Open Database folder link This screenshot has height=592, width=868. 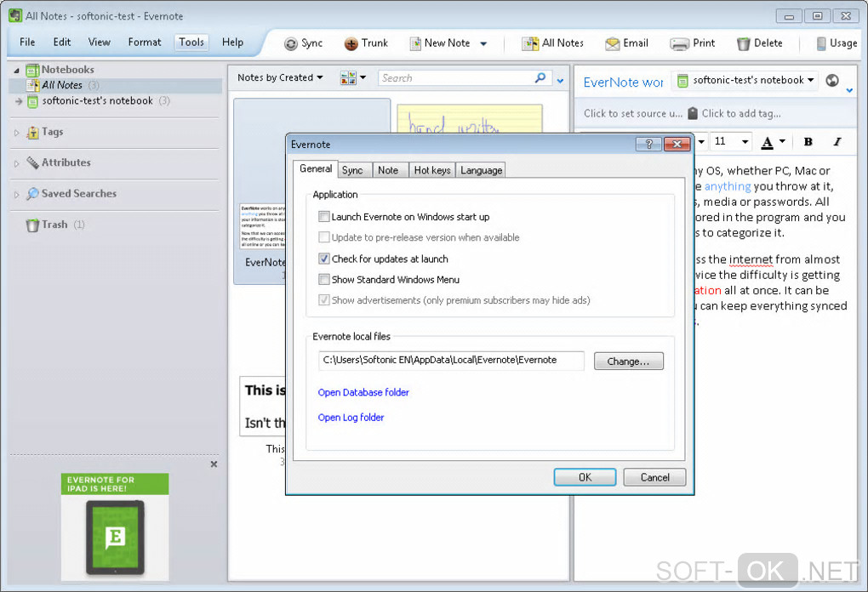pyautogui.click(x=363, y=392)
